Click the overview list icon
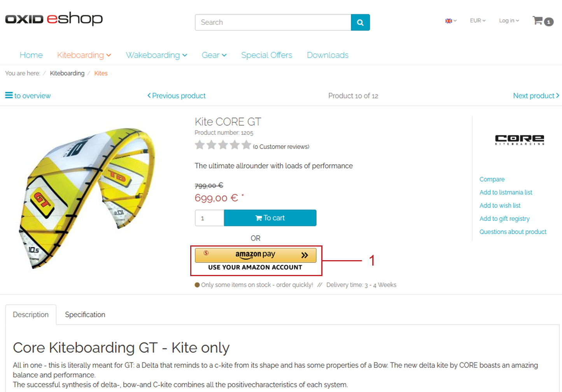The height and width of the screenshot is (392, 562). [x=9, y=95]
